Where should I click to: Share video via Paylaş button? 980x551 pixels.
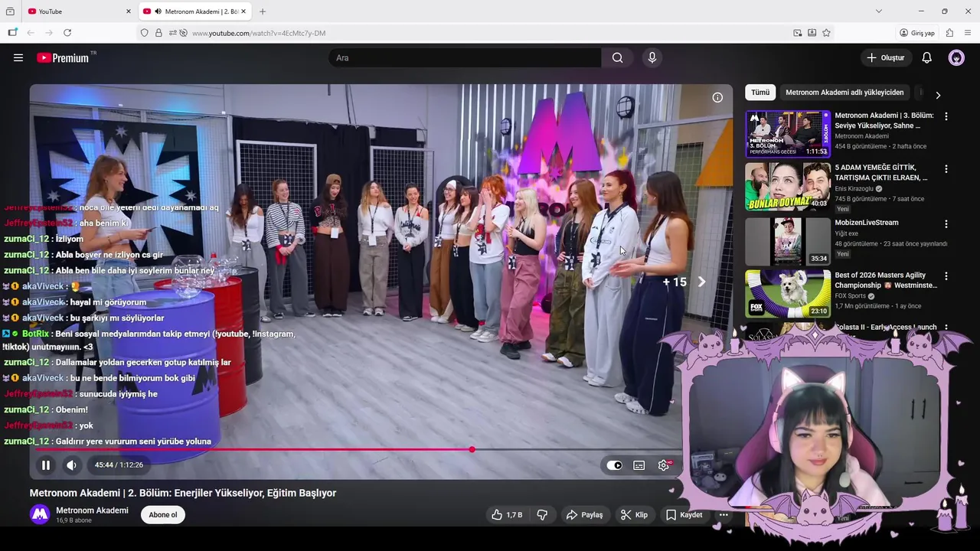[x=584, y=515]
